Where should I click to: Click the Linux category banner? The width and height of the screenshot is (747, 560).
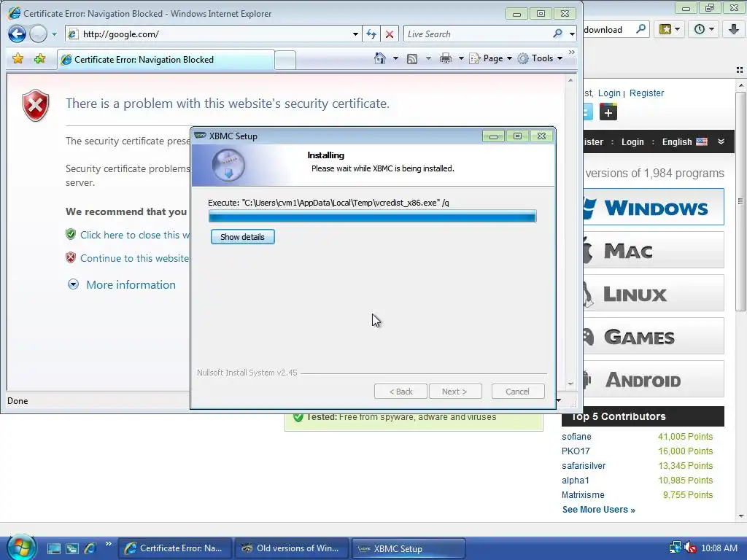tap(654, 293)
